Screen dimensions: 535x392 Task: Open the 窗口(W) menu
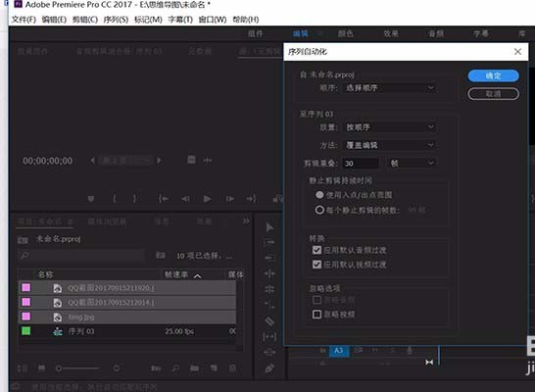[x=213, y=20]
